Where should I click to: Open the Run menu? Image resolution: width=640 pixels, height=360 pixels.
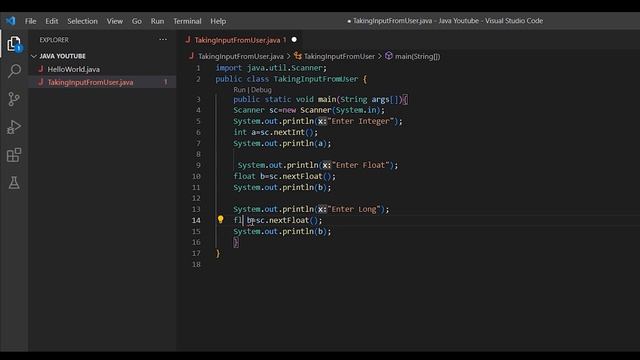(157, 21)
